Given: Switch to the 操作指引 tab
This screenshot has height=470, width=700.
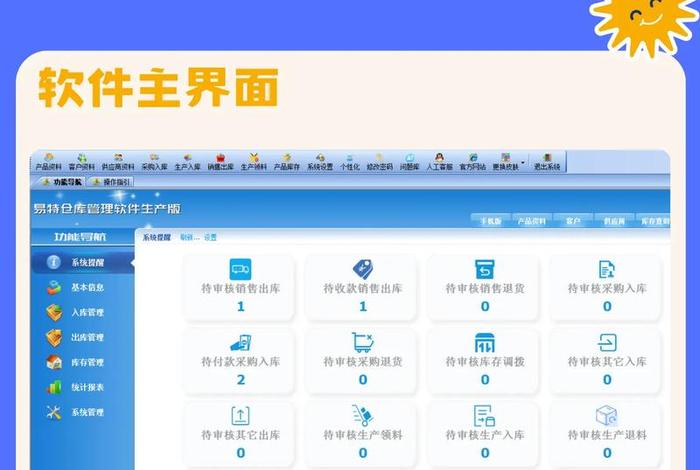Looking at the screenshot, I should tap(111, 182).
